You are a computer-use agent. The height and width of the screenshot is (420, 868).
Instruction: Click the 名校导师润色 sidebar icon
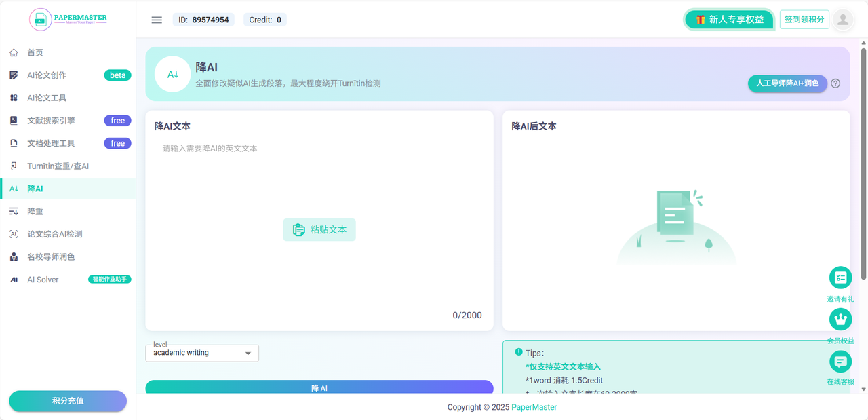point(14,257)
